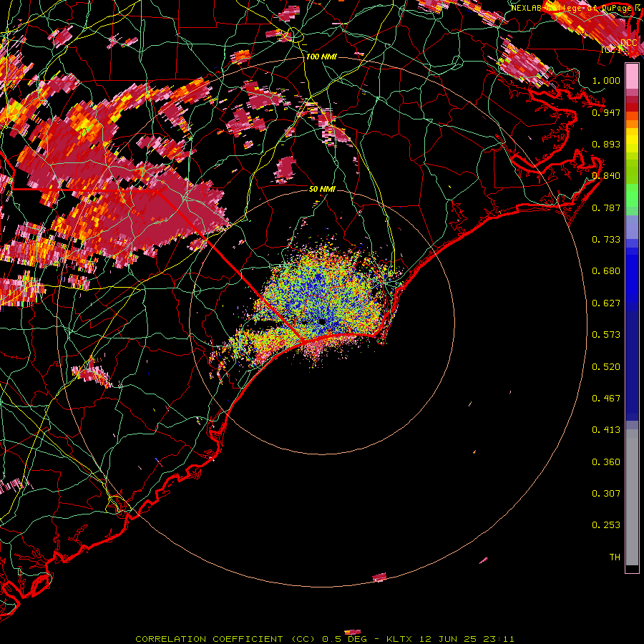Click the gray segment of the color bar

632,497
